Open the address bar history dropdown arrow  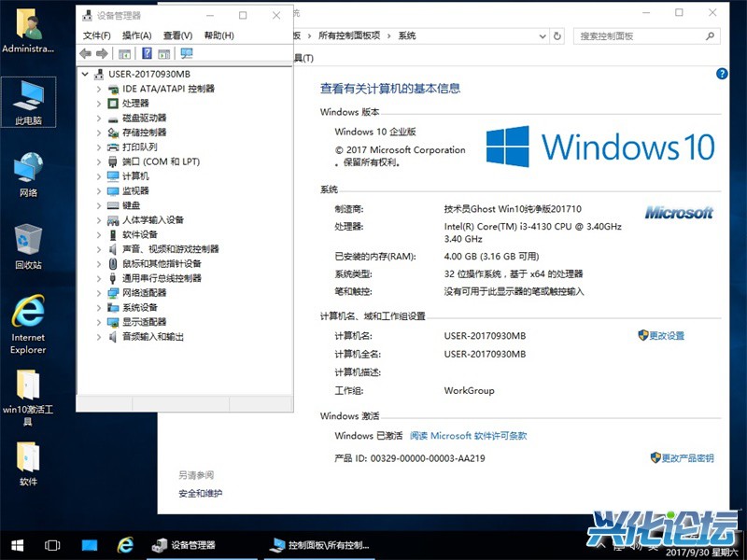543,36
